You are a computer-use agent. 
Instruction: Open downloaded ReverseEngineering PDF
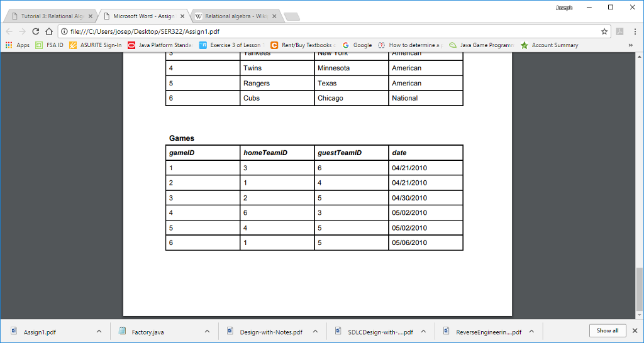488,332
